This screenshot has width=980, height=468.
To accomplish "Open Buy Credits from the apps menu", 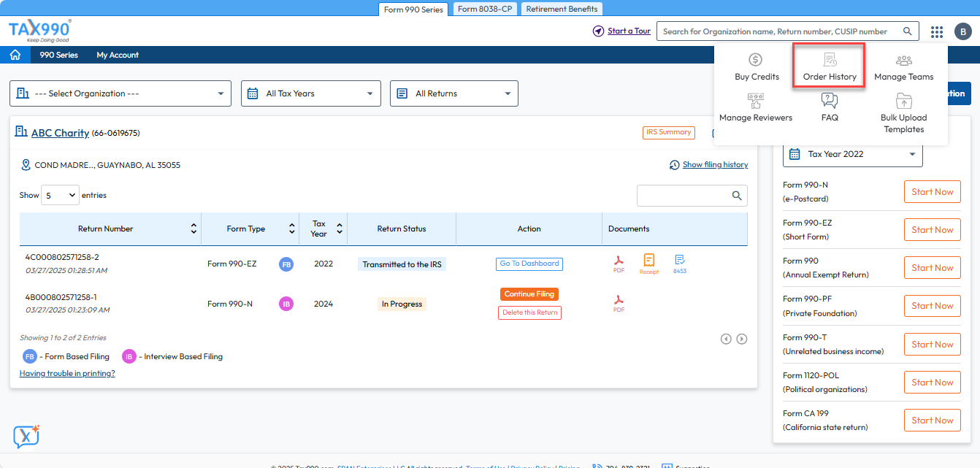I will point(757,67).
